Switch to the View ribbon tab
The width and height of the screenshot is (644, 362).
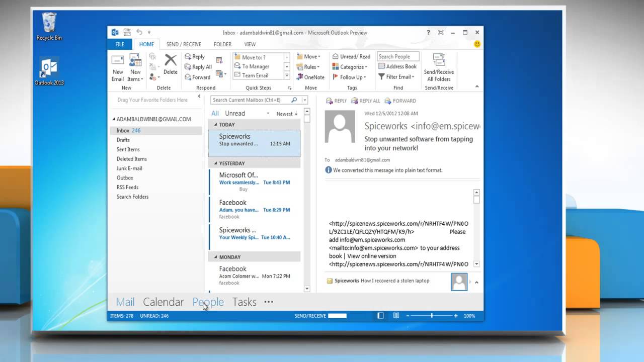pyautogui.click(x=250, y=44)
